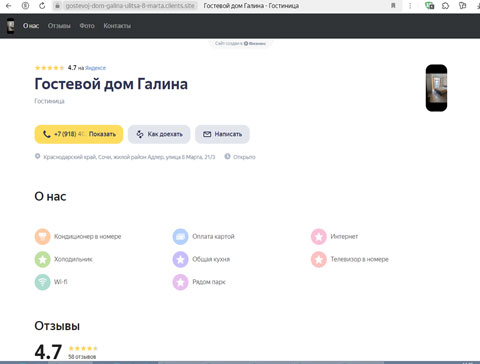Viewport: 480px width, 364px height.
Task: Click the Рядом парк label
Action: click(x=209, y=282)
